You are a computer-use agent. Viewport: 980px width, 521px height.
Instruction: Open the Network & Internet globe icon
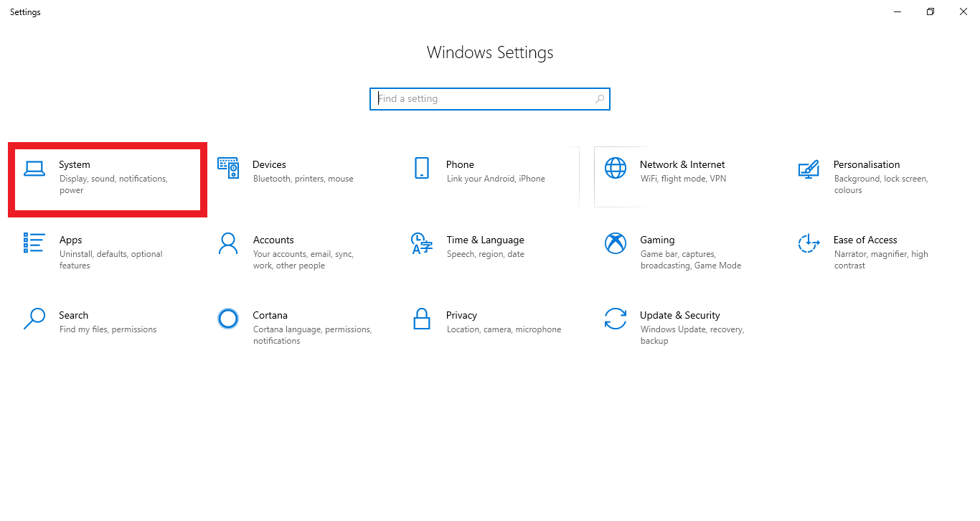(x=616, y=168)
